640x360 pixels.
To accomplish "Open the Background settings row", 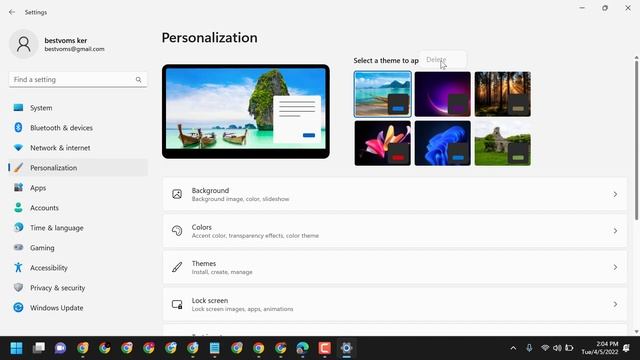I will 395,194.
